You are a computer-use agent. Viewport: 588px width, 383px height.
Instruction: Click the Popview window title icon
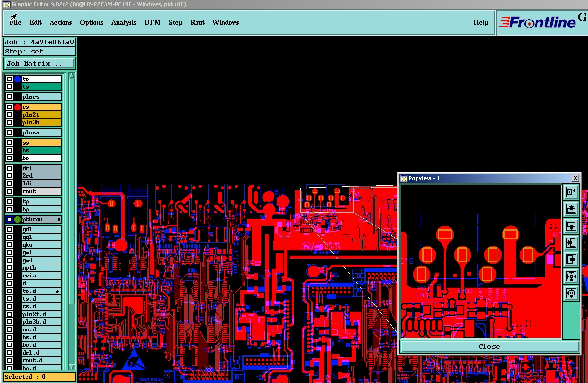[x=404, y=178]
